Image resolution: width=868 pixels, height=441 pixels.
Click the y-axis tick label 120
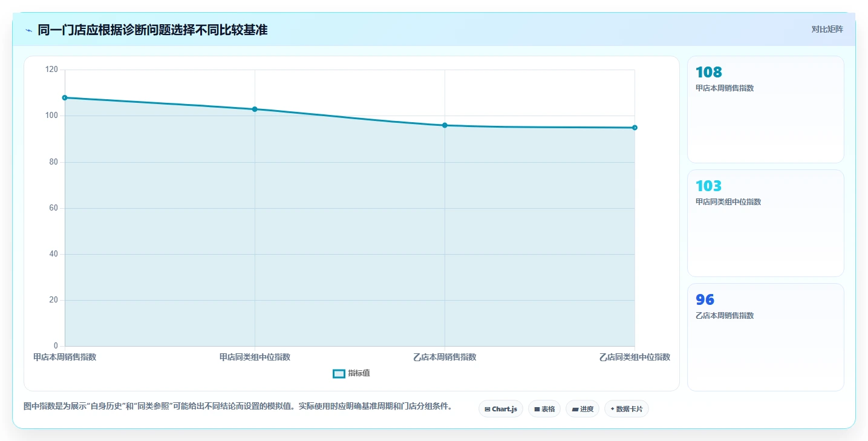point(52,70)
